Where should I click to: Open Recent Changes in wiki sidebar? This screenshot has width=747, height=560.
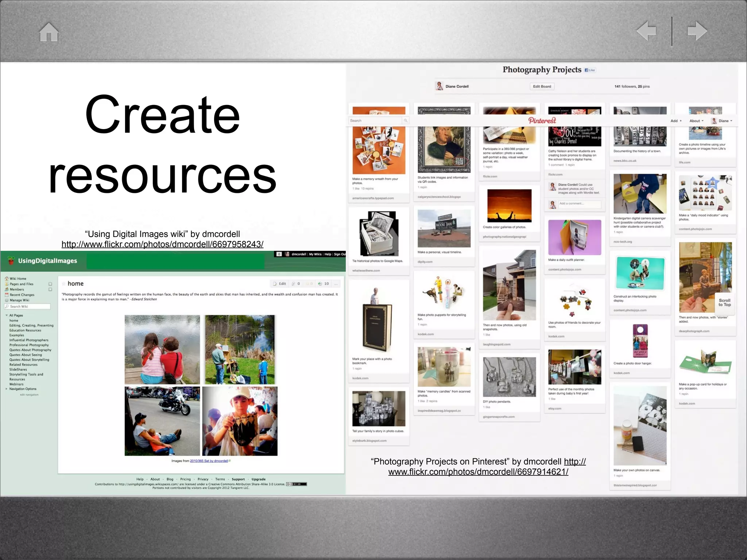[22, 295]
